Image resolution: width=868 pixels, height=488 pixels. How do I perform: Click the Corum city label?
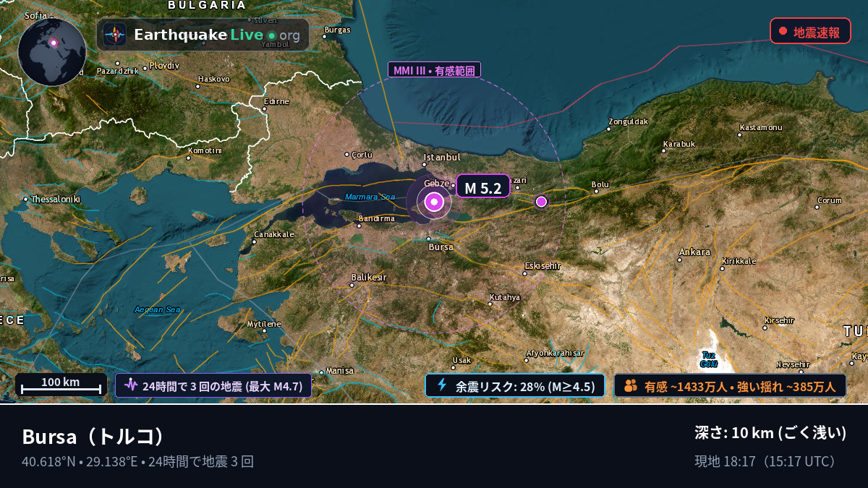pos(830,200)
